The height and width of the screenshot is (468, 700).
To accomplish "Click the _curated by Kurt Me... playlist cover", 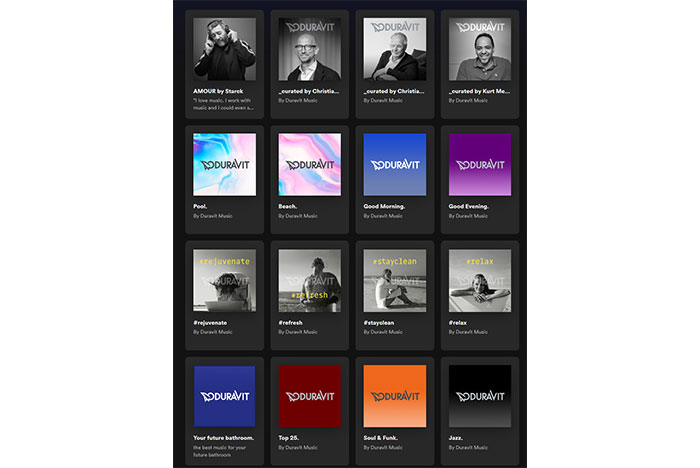I will 480,49.
